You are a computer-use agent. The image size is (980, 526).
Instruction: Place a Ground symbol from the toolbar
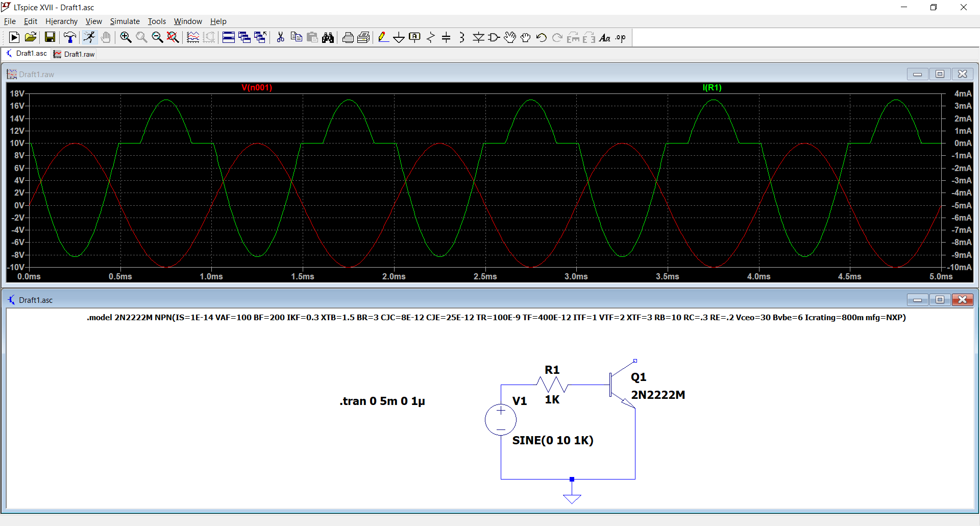pos(399,37)
